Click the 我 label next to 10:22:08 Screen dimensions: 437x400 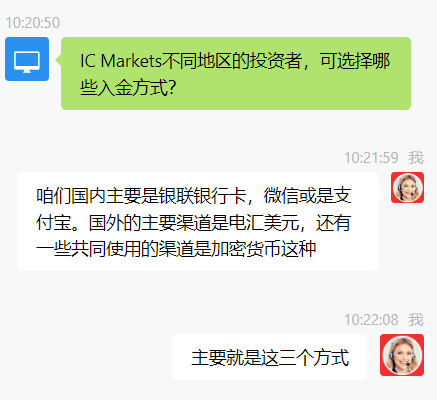pos(416,320)
